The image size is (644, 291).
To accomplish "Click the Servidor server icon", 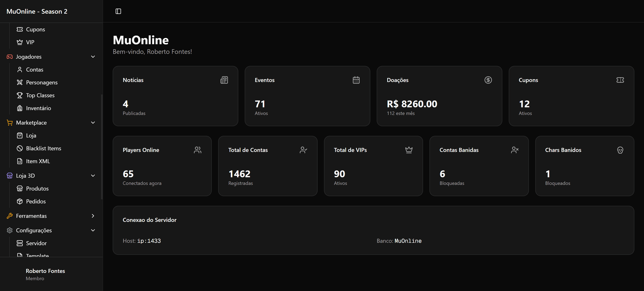I will pyautogui.click(x=20, y=243).
